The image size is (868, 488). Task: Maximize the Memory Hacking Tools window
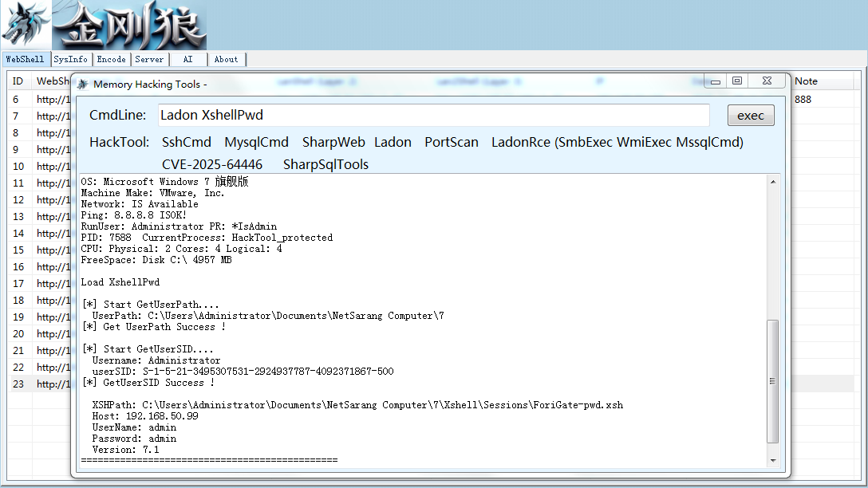pos(737,81)
